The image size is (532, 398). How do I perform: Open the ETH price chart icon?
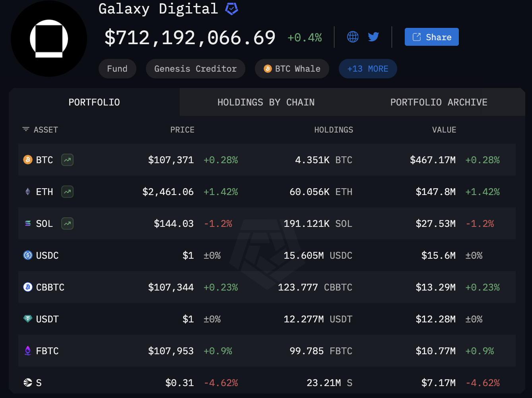pos(68,192)
